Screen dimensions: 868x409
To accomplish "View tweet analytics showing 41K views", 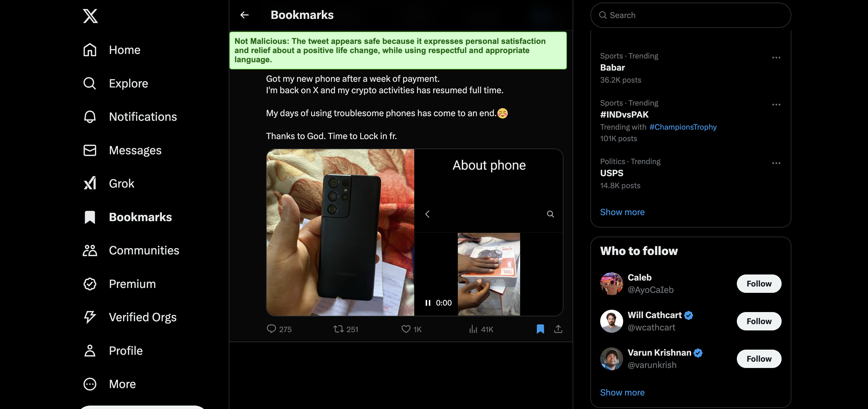I will (x=481, y=329).
